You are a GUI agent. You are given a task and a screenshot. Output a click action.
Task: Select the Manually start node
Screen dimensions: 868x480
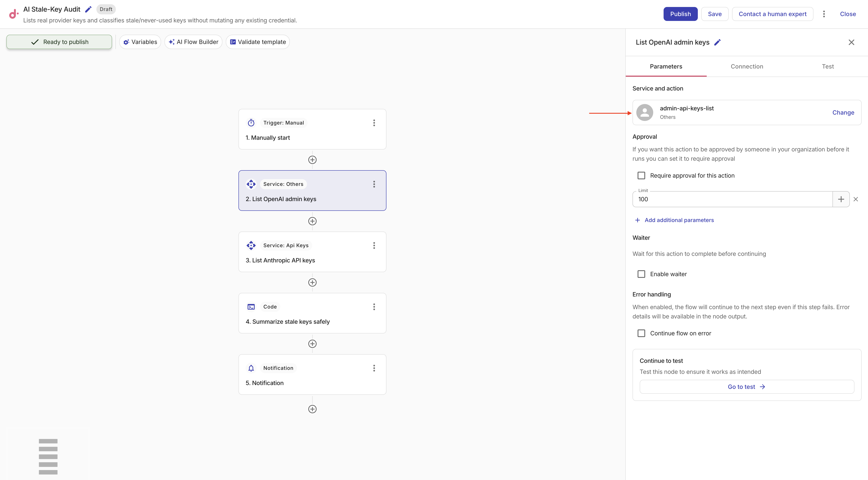[x=312, y=129]
